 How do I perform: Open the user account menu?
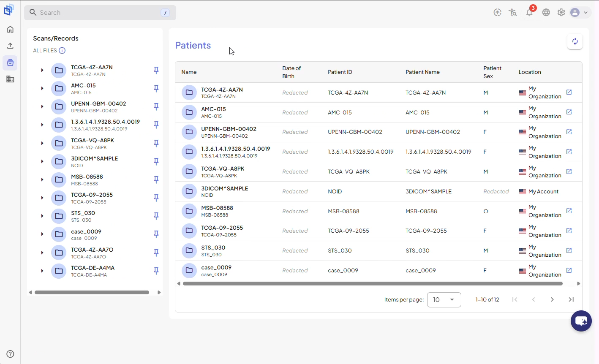(579, 13)
